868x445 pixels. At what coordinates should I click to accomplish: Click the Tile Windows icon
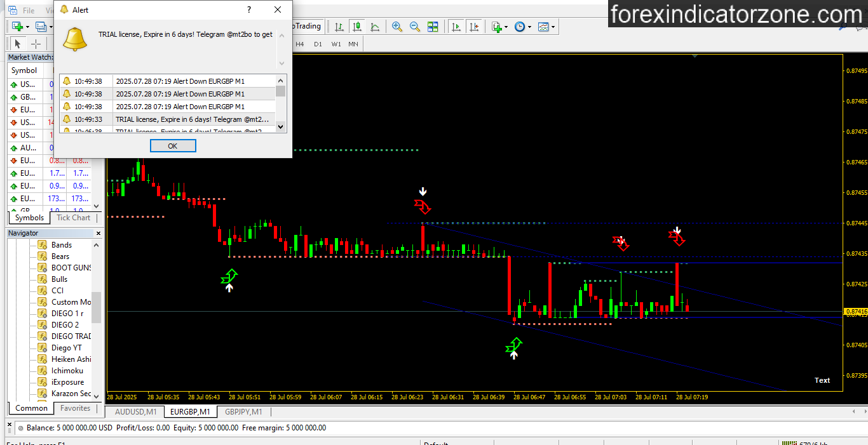pos(433,27)
